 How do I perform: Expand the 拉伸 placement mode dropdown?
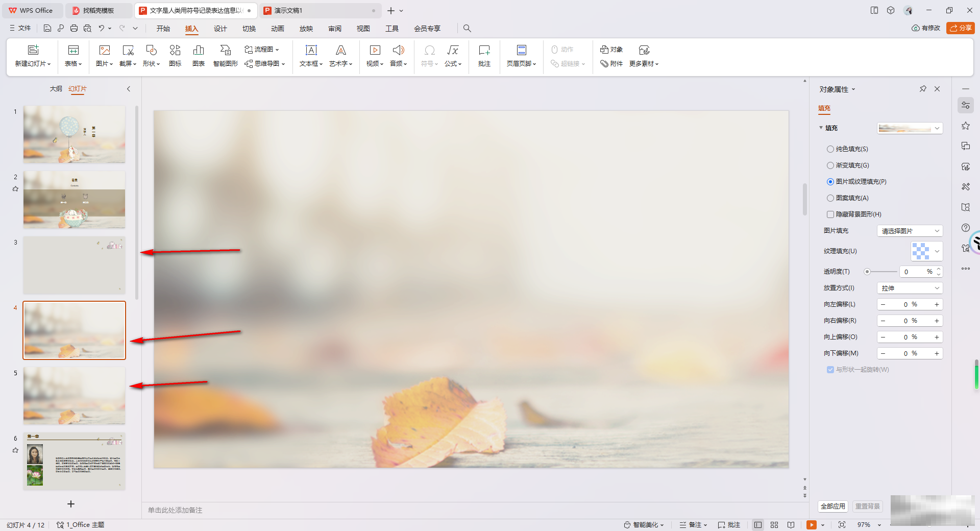910,288
